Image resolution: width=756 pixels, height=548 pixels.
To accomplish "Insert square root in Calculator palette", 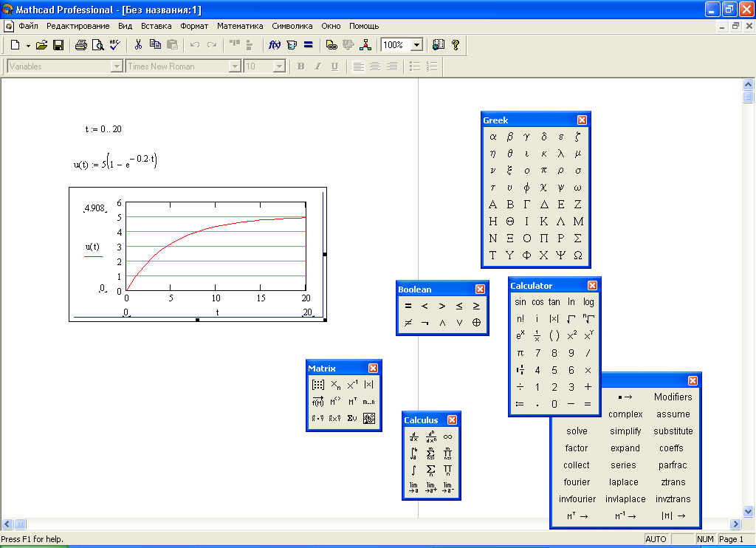I will pos(571,319).
